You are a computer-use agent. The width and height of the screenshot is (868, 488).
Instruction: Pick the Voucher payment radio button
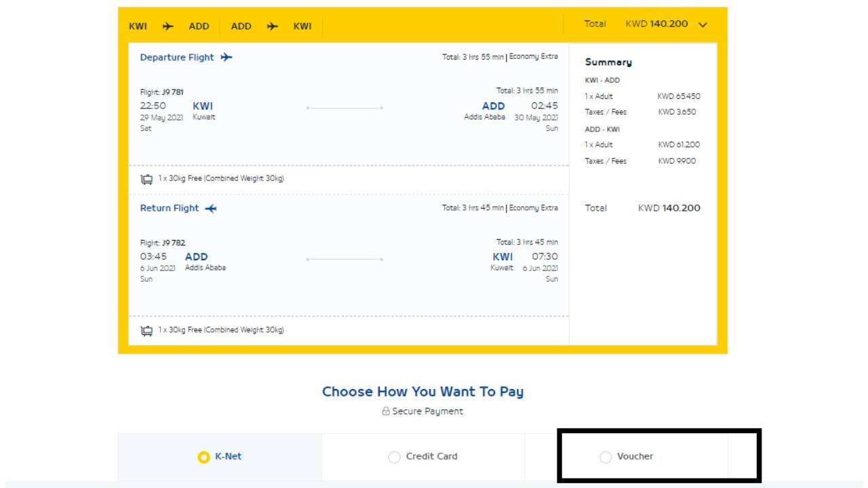(x=606, y=457)
